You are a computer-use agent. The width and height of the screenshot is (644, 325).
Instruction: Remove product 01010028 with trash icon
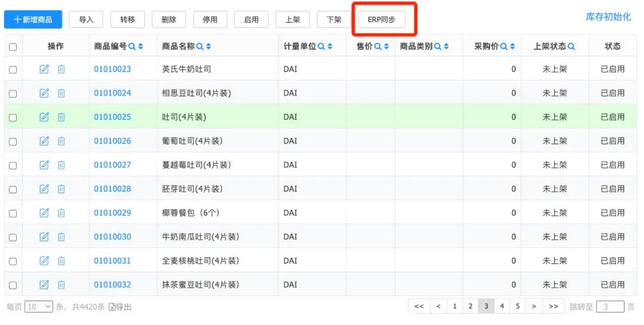point(61,188)
